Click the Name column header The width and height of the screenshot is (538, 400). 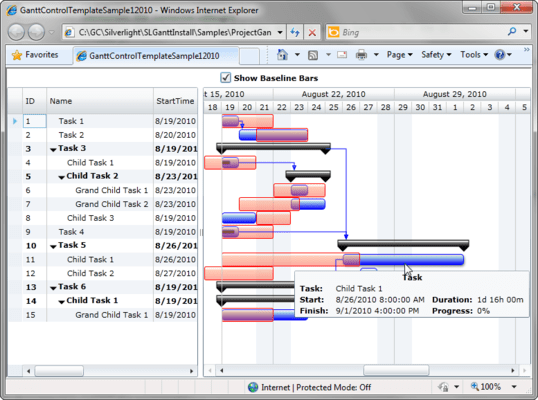[x=100, y=101]
